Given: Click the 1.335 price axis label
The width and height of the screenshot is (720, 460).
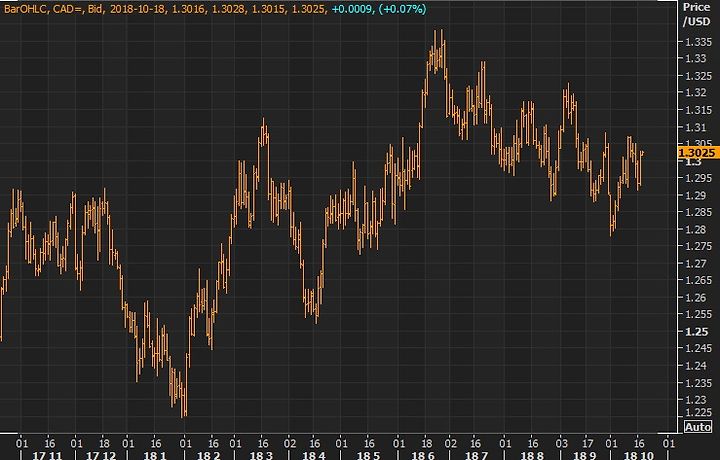Looking at the screenshot, I should pos(697,43).
